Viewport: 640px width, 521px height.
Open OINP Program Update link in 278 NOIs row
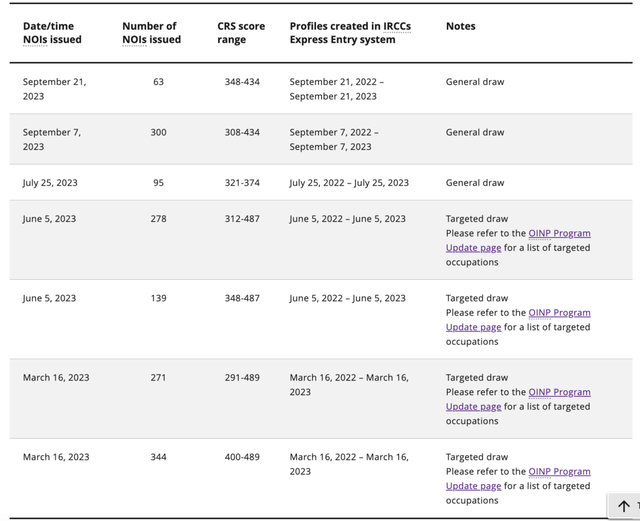[x=518, y=240]
